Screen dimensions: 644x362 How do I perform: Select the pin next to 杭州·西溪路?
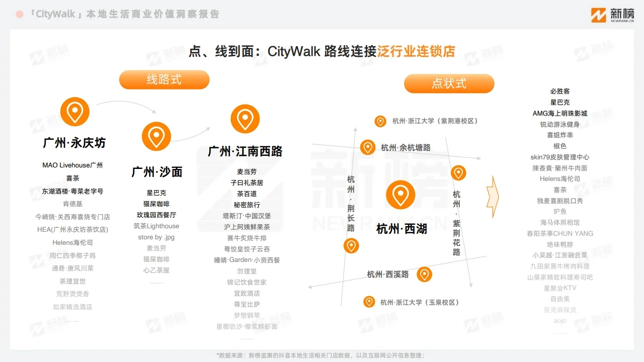[424, 275]
